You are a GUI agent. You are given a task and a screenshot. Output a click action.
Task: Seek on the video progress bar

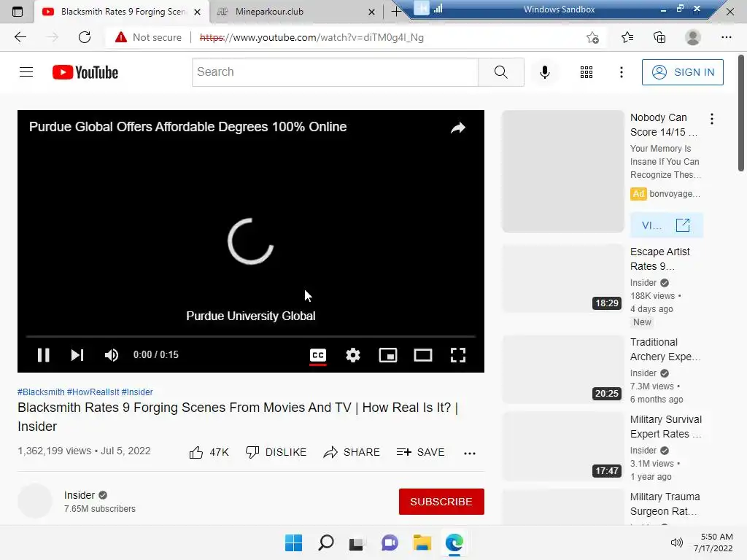(251, 336)
